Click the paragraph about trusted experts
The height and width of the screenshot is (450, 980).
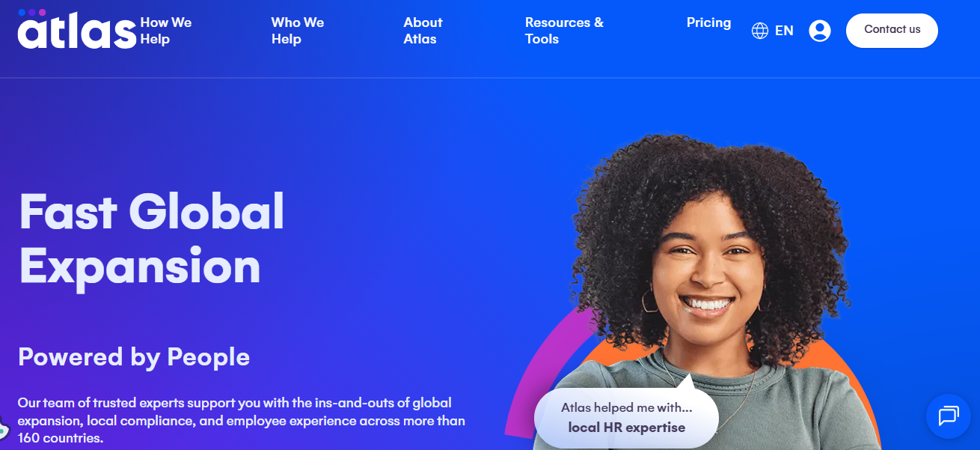pos(242,420)
